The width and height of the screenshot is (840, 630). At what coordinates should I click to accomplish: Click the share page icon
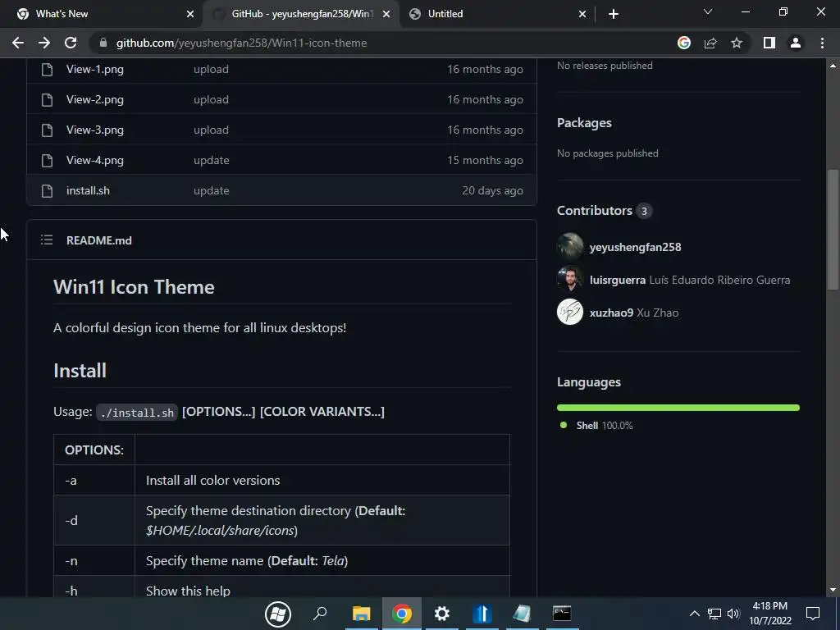point(710,43)
